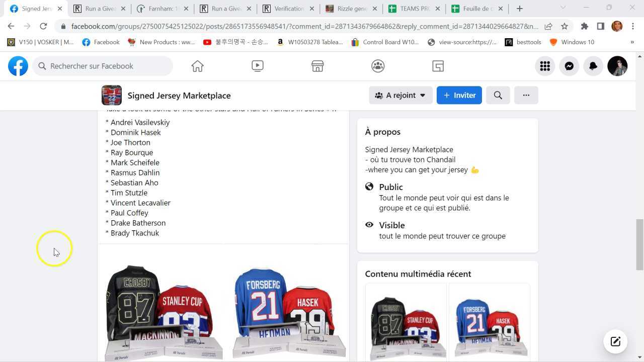Screen dimensions: 644x362
Task: Open the Messenger chat icon
Action: [569, 66]
